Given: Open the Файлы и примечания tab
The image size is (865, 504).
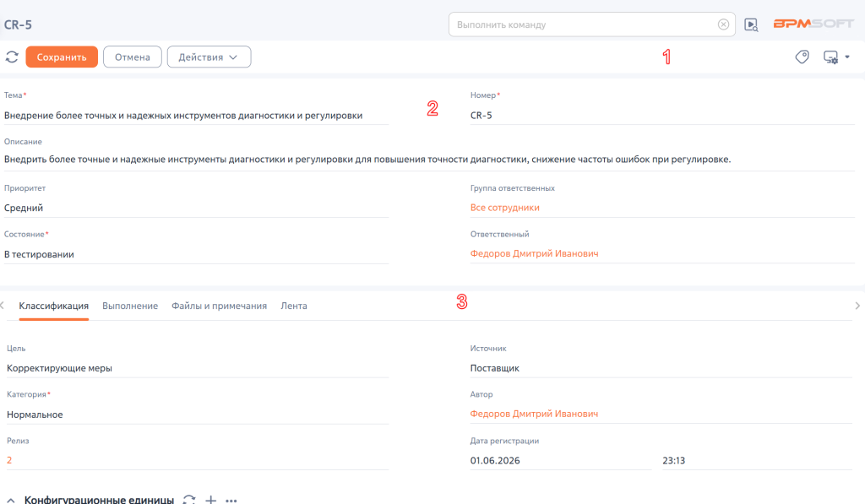Looking at the screenshot, I should pos(219,306).
